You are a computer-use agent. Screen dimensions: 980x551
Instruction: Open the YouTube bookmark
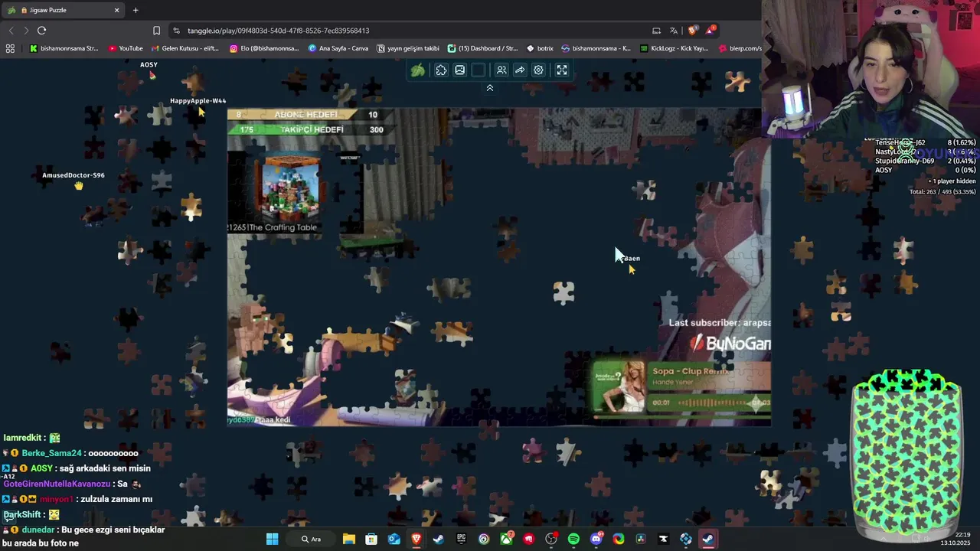[126, 48]
